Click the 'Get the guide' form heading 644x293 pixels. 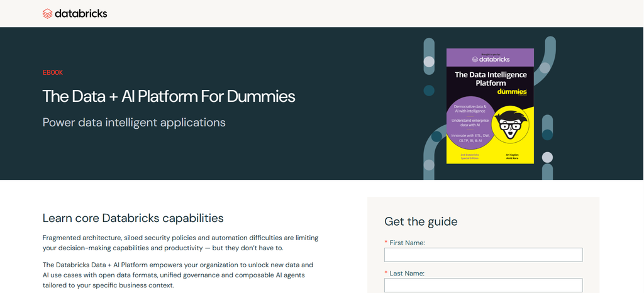tap(421, 221)
